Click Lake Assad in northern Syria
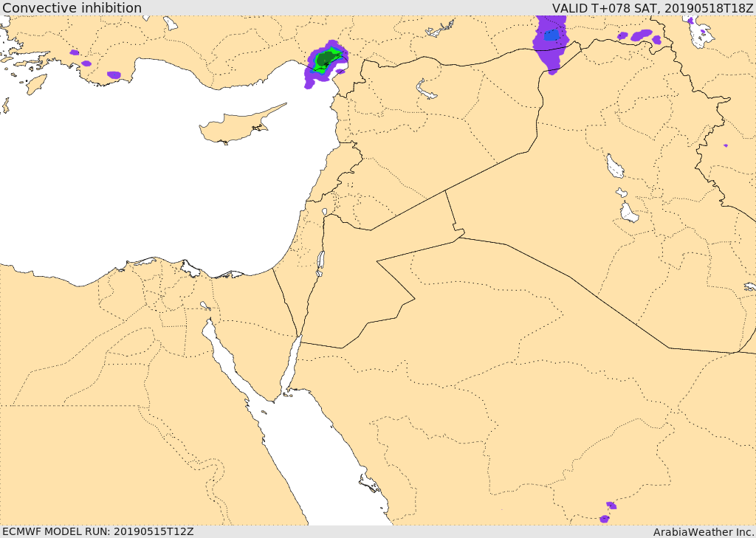Image resolution: width=756 pixels, height=538 pixels. click(x=426, y=89)
